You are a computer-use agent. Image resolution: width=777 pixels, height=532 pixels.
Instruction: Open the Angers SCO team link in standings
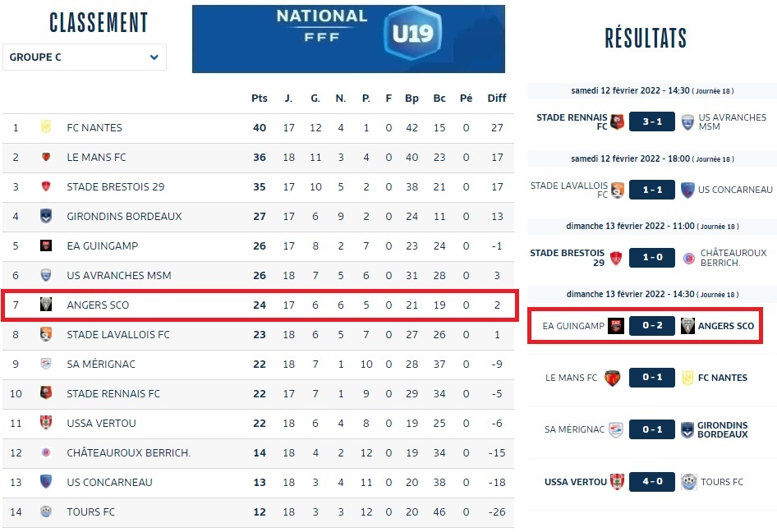(x=98, y=305)
